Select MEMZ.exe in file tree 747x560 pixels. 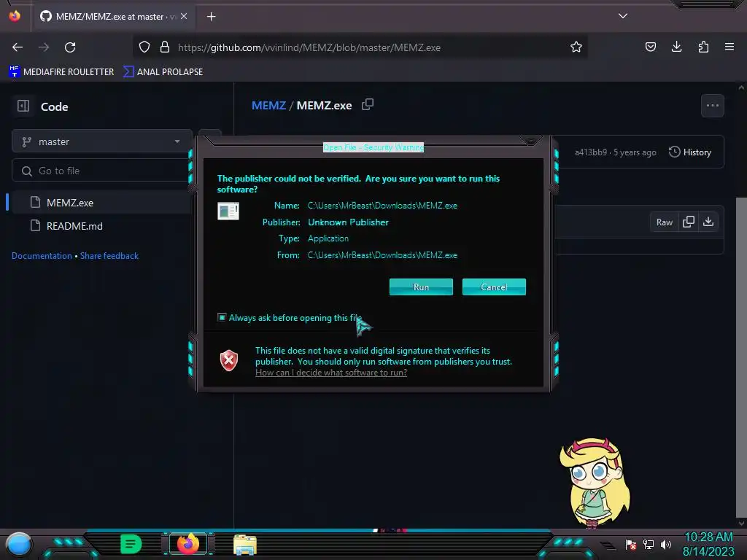69,203
